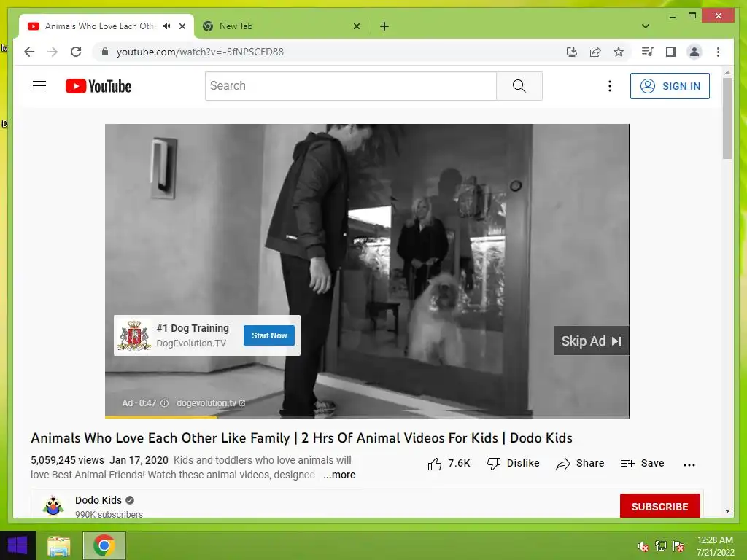
Task: Click the Start Now ad button
Action: click(269, 335)
